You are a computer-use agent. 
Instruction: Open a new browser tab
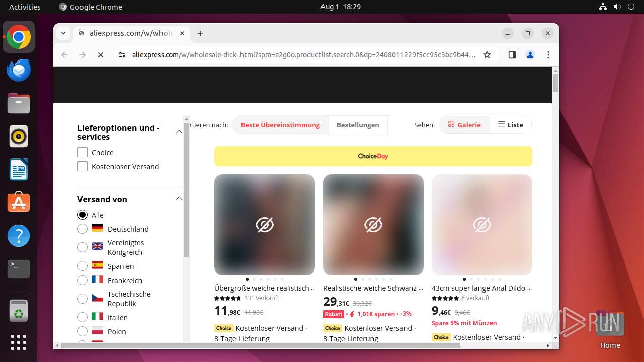pos(200,33)
